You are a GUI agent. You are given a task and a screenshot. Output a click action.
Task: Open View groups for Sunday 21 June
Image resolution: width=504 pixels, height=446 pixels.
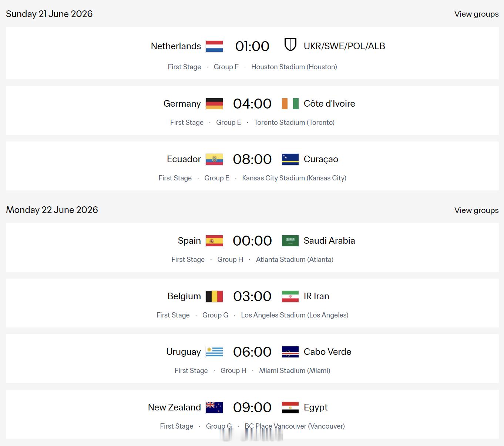[x=476, y=14]
